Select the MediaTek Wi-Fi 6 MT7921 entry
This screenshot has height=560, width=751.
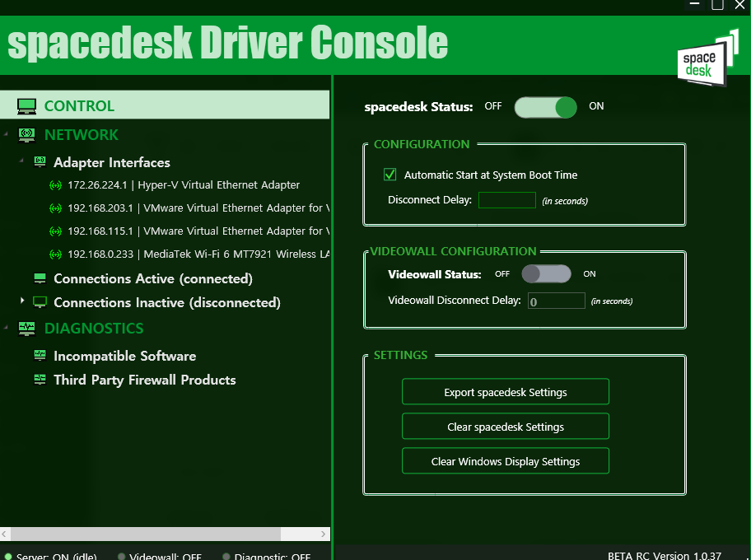click(198, 254)
